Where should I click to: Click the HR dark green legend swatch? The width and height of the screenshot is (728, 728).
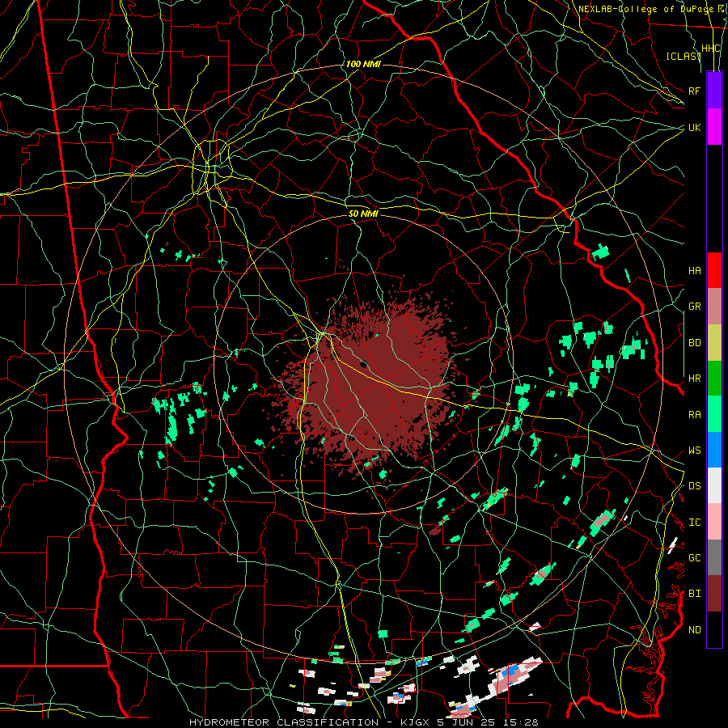[714, 378]
